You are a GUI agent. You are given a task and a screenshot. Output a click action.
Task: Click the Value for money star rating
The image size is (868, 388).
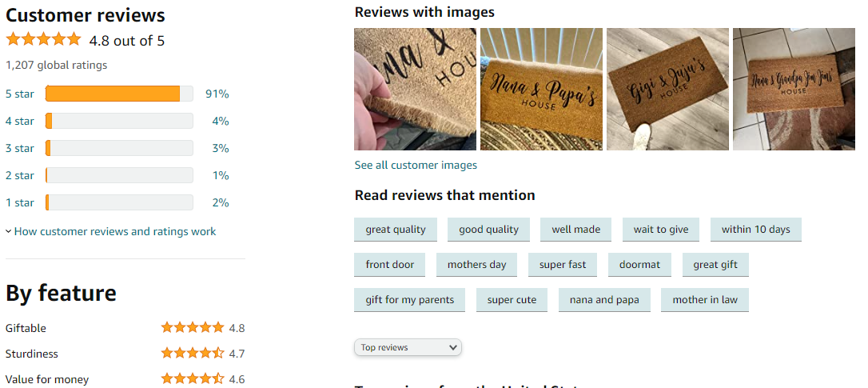[x=193, y=379]
